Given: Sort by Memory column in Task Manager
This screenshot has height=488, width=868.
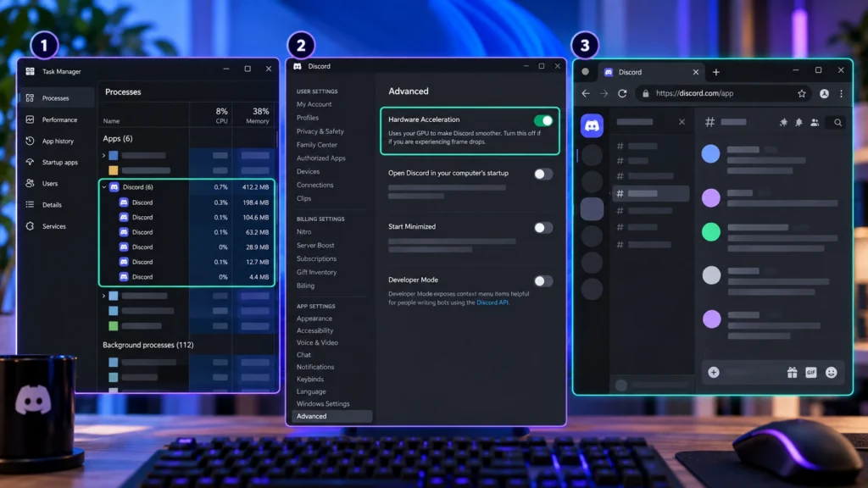Looking at the screenshot, I should tap(258, 115).
